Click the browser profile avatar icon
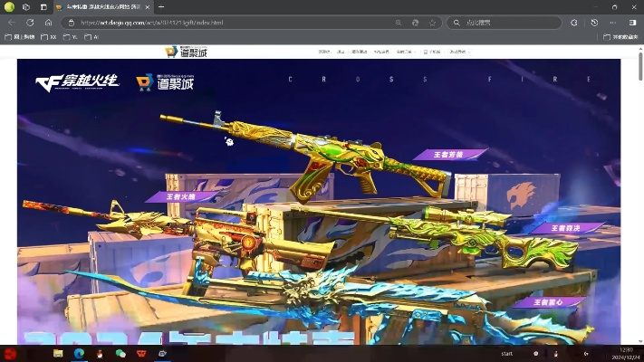The width and height of the screenshot is (644, 362). (9, 7)
